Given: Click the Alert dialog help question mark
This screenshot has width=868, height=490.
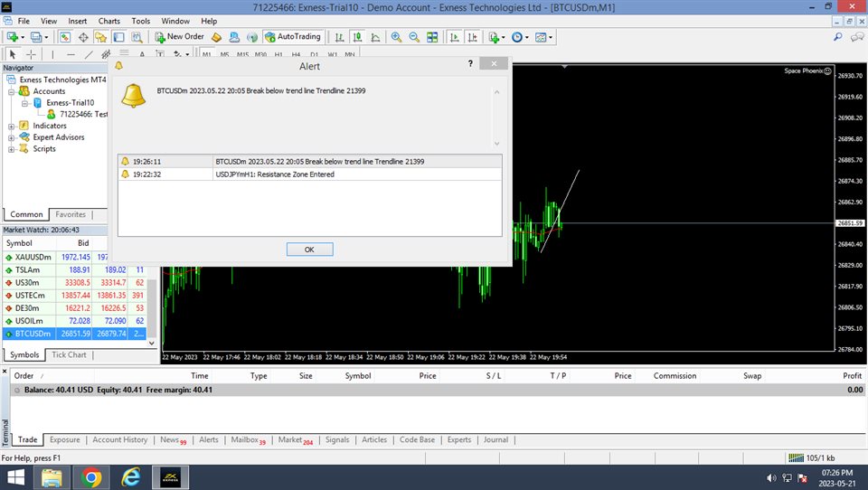Looking at the screenshot, I should coord(470,63).
